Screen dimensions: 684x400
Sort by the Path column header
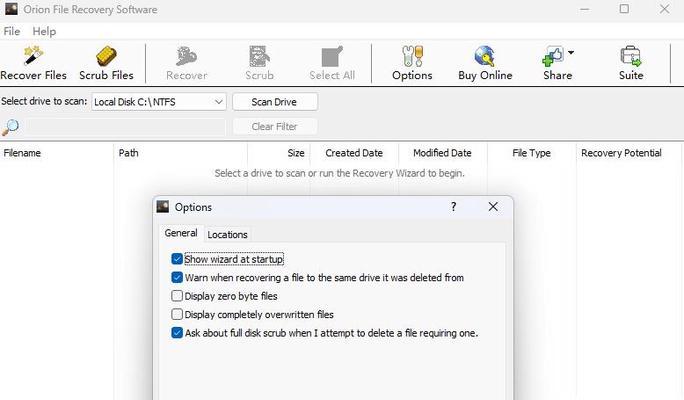(181, 153)
